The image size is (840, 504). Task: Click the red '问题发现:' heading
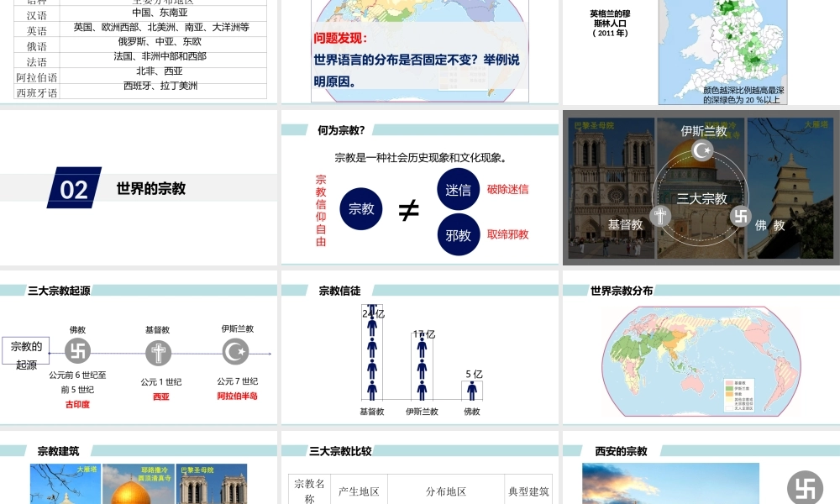(x=341, y=38)
